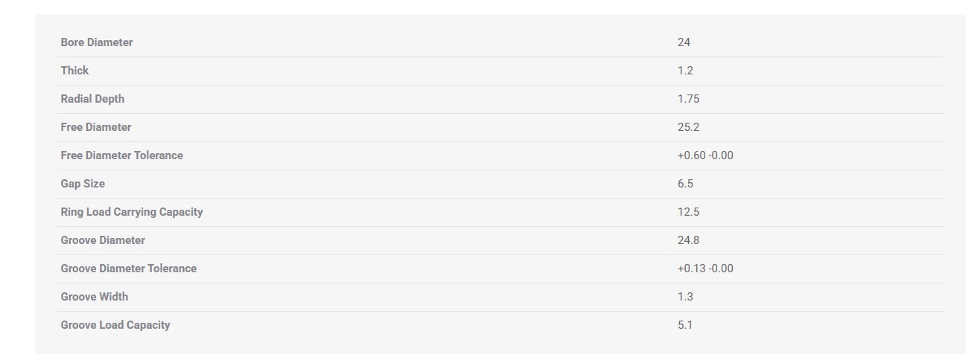Image resolution: width=980 pixels, height=363 pixels.
Task: Click the Groove Diameter Tolerance label
Action: (129, 269)
